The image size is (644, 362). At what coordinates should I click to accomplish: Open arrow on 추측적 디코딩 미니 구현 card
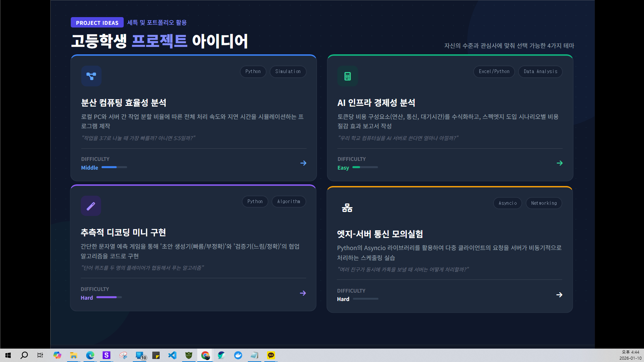303,293
